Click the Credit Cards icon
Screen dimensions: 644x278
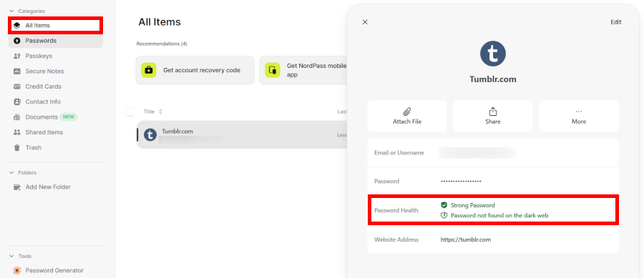(17, 86)
